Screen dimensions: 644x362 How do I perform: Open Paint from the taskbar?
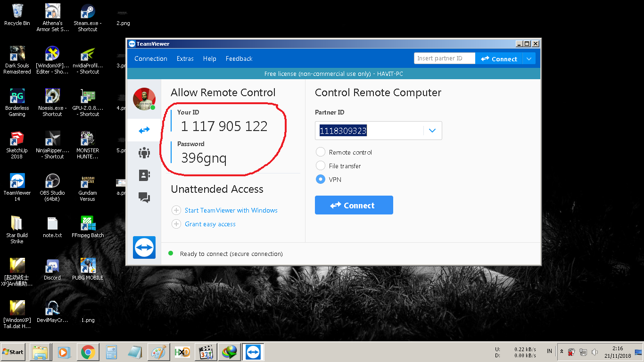[158, 352]
